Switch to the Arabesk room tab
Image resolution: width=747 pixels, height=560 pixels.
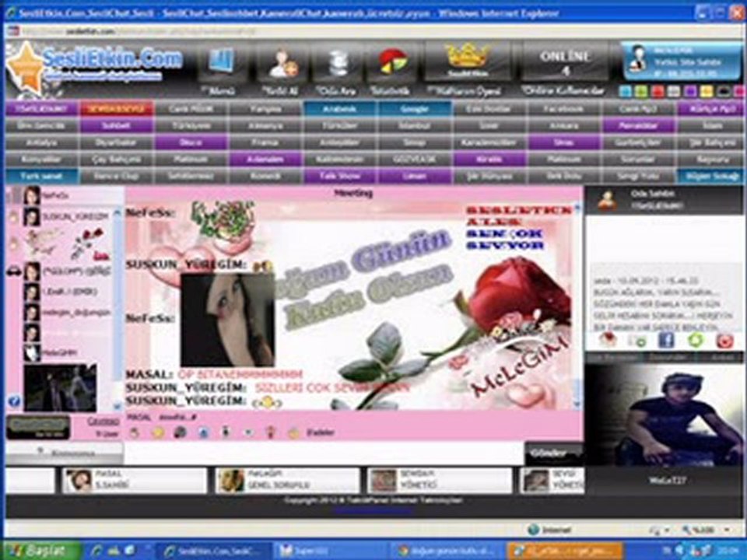340,109
